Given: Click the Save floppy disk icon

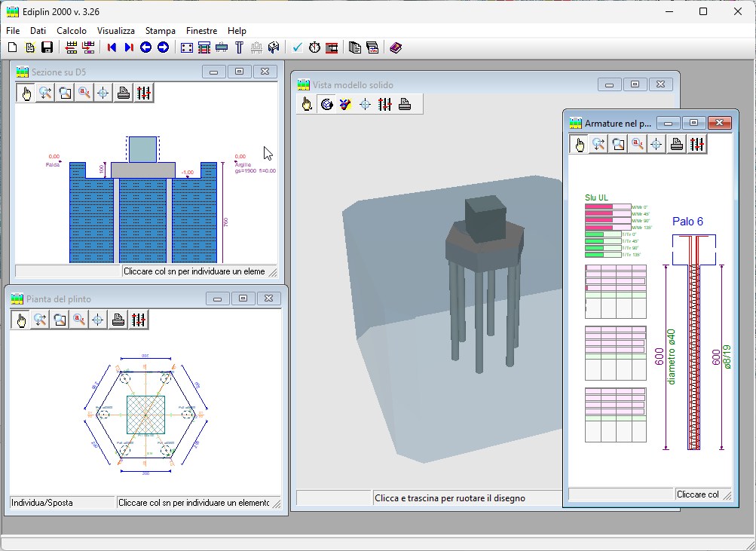Looking at the screenshot, I should 47,47.
